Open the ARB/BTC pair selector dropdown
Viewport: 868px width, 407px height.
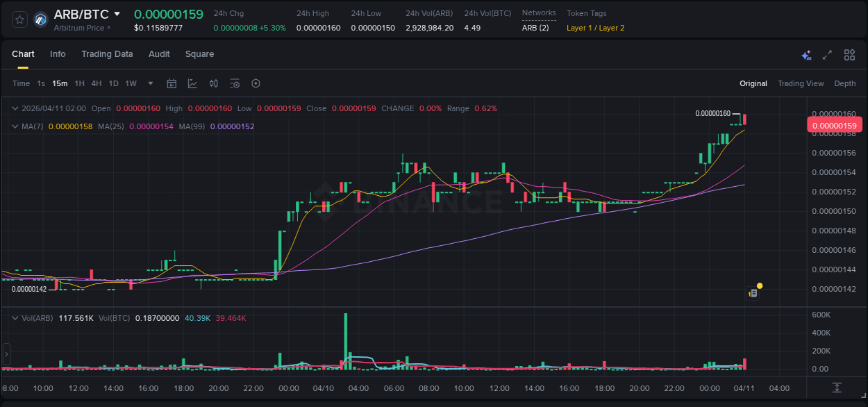pos(117,14)
